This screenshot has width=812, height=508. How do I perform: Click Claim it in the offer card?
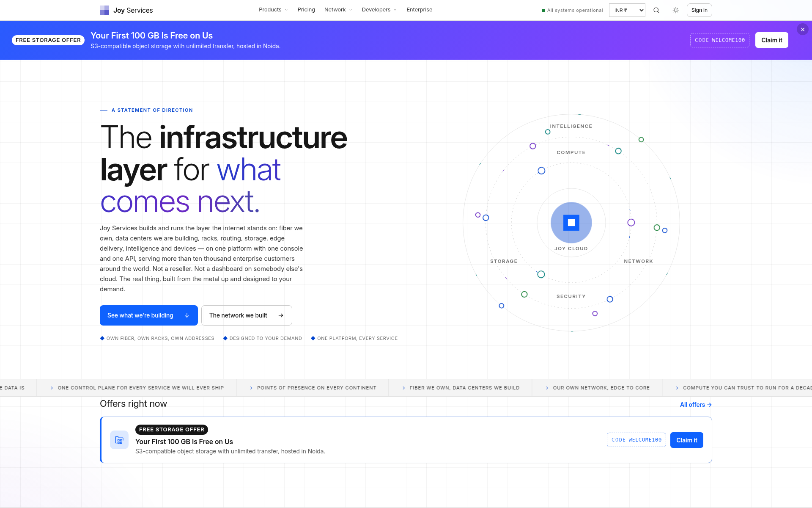pyautogui.click(x=686, y=440)
